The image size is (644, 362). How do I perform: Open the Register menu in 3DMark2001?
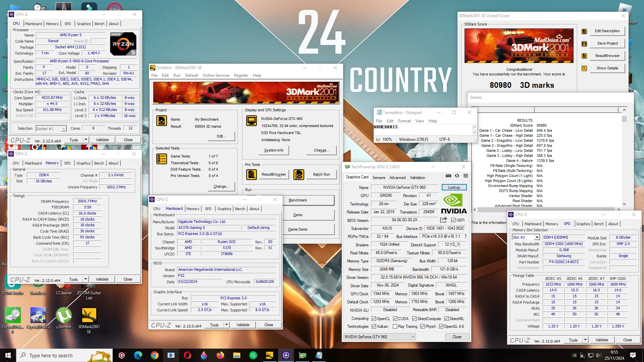(x=241, y=75)
